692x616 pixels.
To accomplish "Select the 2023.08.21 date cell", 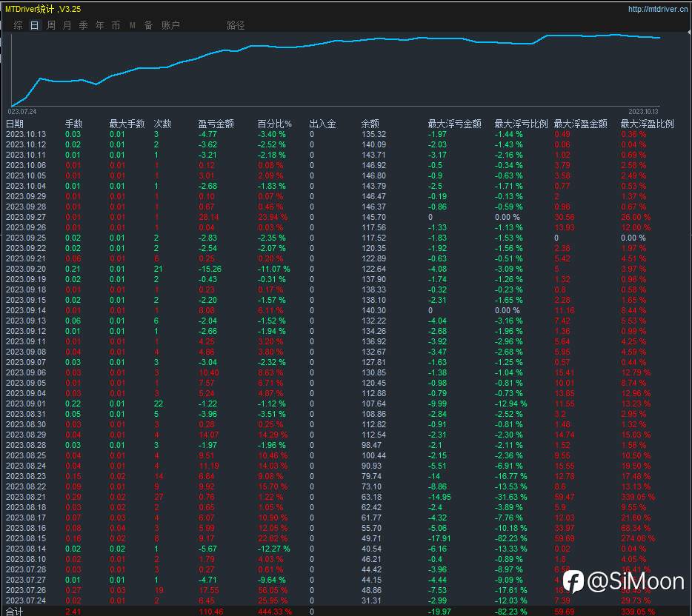I will pyautogui.click(x=26, y=497).
